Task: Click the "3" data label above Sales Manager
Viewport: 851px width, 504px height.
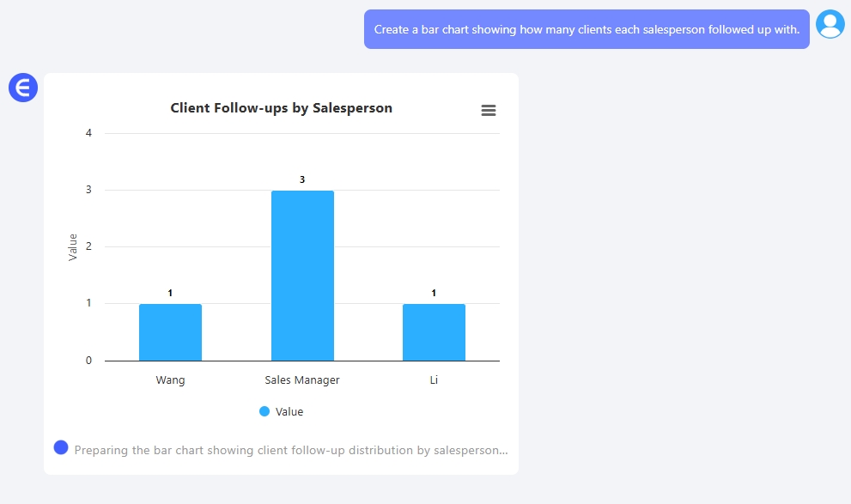Action: click(x=302, y=179)
